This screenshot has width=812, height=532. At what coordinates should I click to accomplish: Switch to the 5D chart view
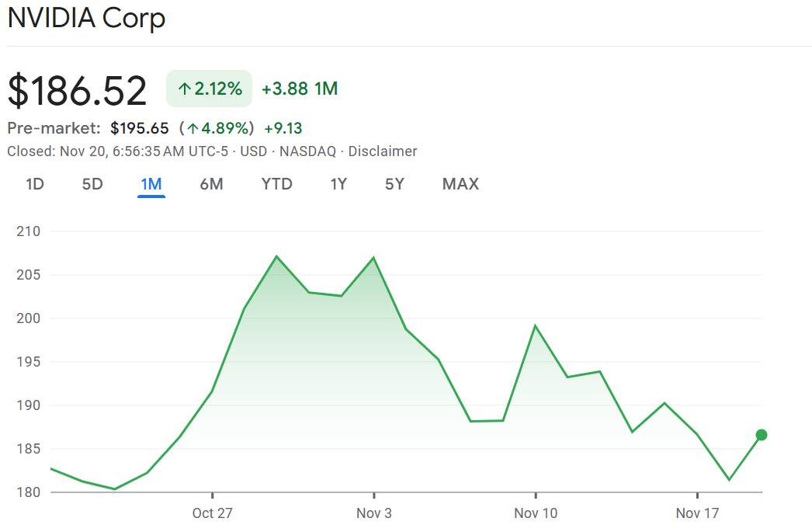(x=92, y=184)
